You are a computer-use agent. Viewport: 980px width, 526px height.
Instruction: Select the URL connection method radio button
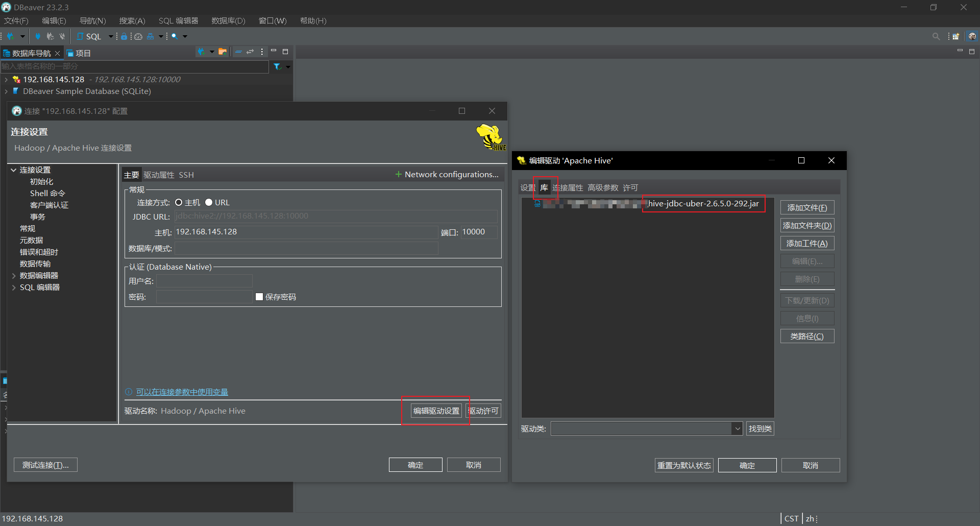209,203
